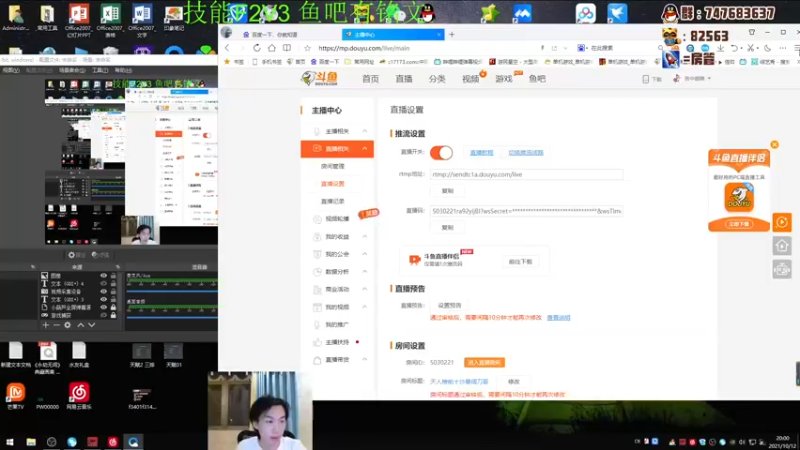Open 我的推广 in the sidebar

pyautogui.click(x=337, y=324)
